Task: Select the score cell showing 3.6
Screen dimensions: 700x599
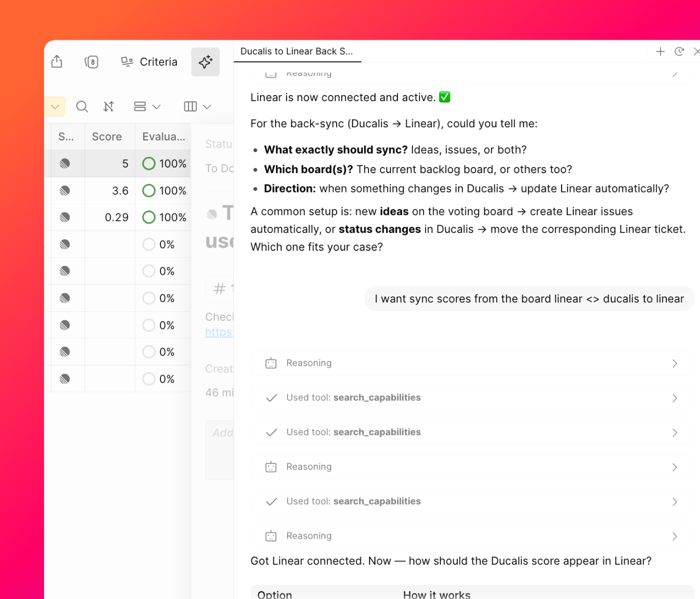Action: click(110, 190)
